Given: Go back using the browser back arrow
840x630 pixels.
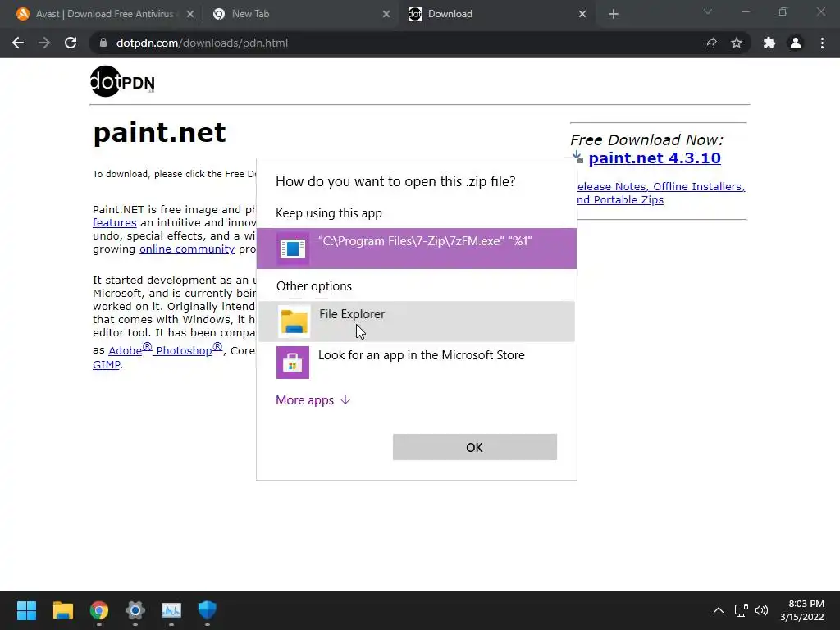Looking at the screenshot, I should [18, 43].
